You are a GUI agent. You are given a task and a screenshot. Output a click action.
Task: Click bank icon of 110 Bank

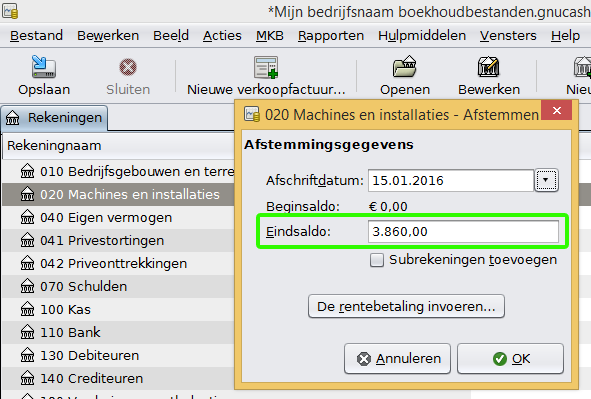(x=27, y=332)
